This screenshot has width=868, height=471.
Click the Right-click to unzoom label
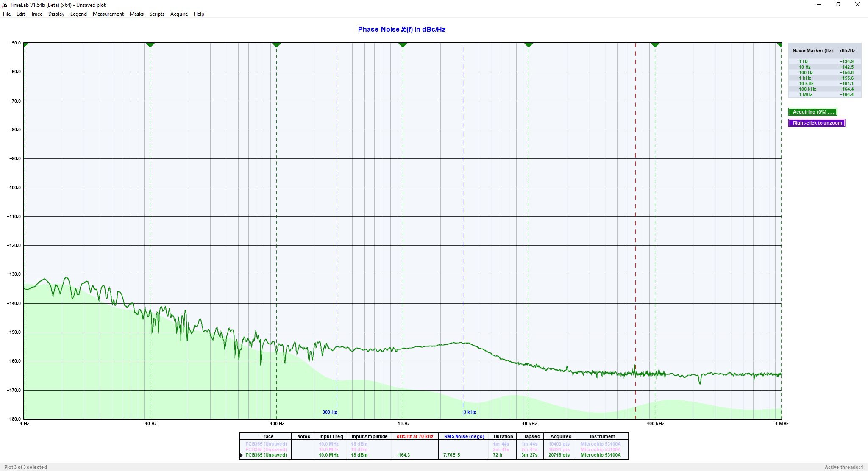[817, 123]
